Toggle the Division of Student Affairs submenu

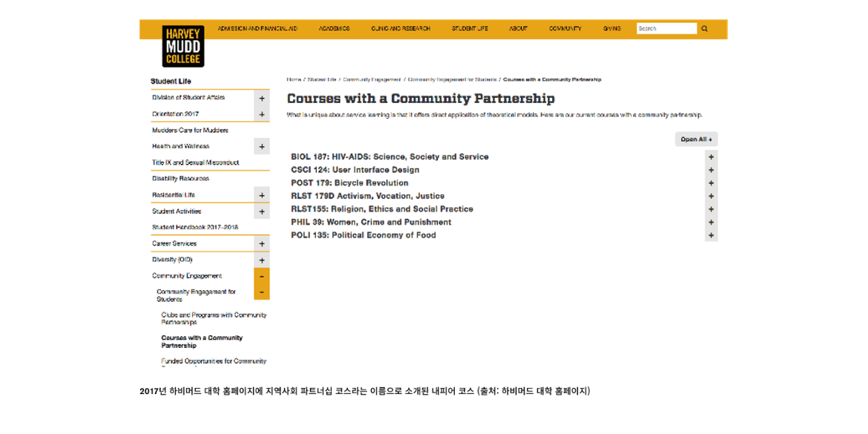pyautogui.click(x=261, y=98)
